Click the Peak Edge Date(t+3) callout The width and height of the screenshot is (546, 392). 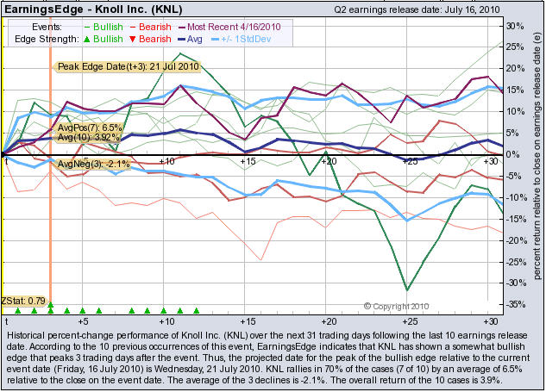point(126,66)
